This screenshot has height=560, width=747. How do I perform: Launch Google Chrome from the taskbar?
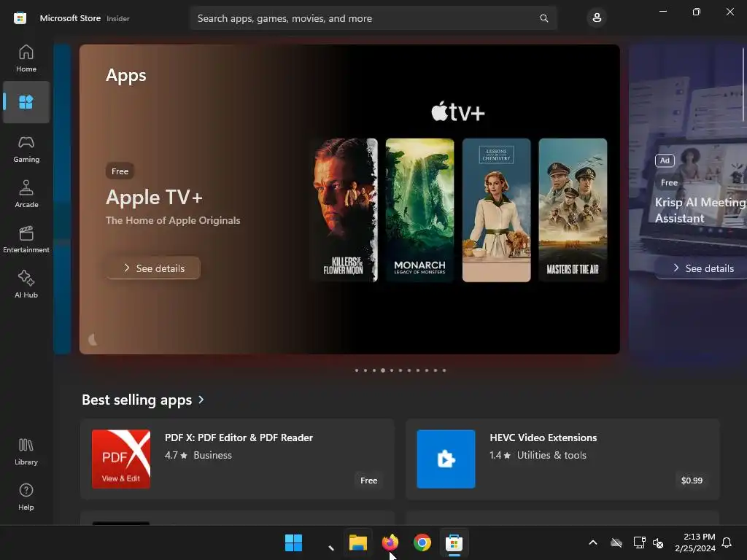[x=422, y=542]
